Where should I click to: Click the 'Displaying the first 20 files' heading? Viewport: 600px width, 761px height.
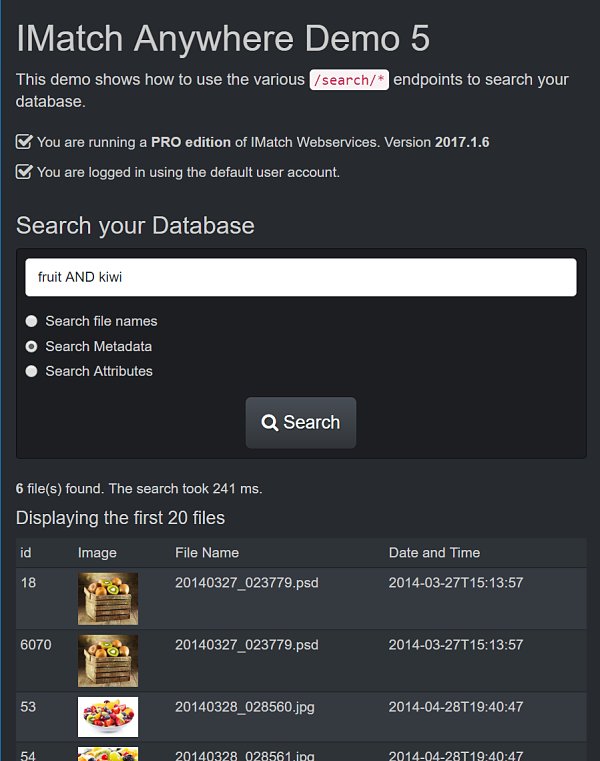120,518
